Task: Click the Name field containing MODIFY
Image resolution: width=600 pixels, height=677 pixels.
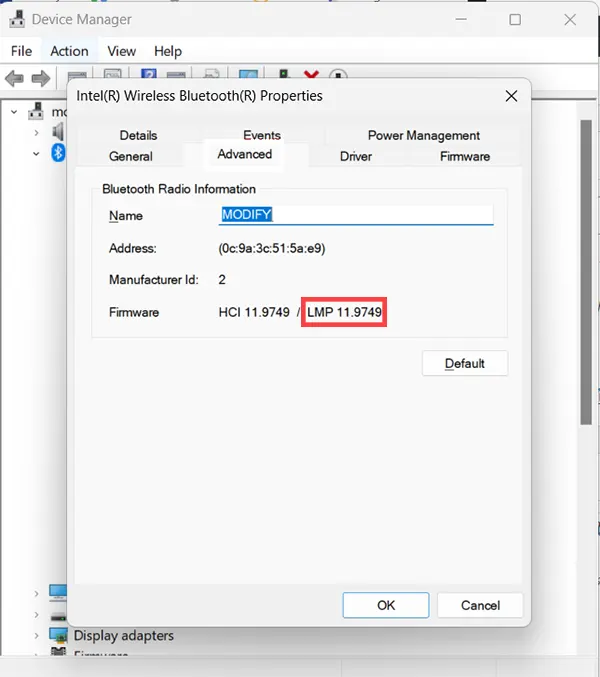Action: point(355,215)
